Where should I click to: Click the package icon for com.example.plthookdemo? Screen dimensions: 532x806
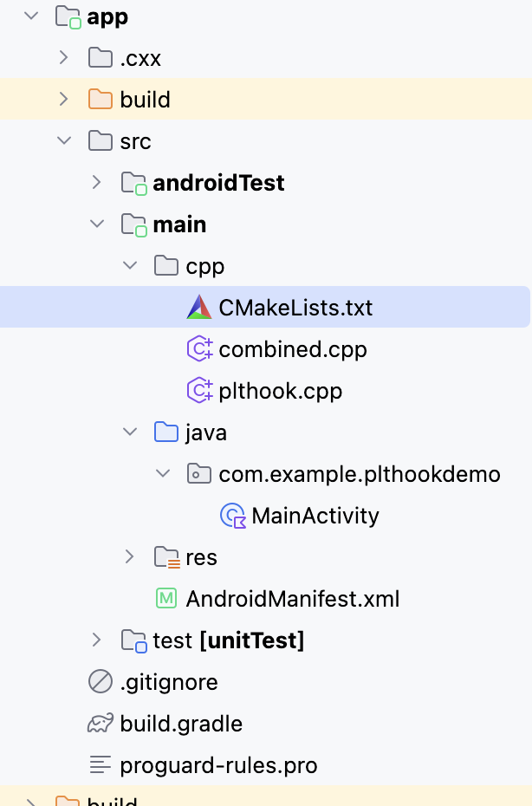tap(199, 474)
